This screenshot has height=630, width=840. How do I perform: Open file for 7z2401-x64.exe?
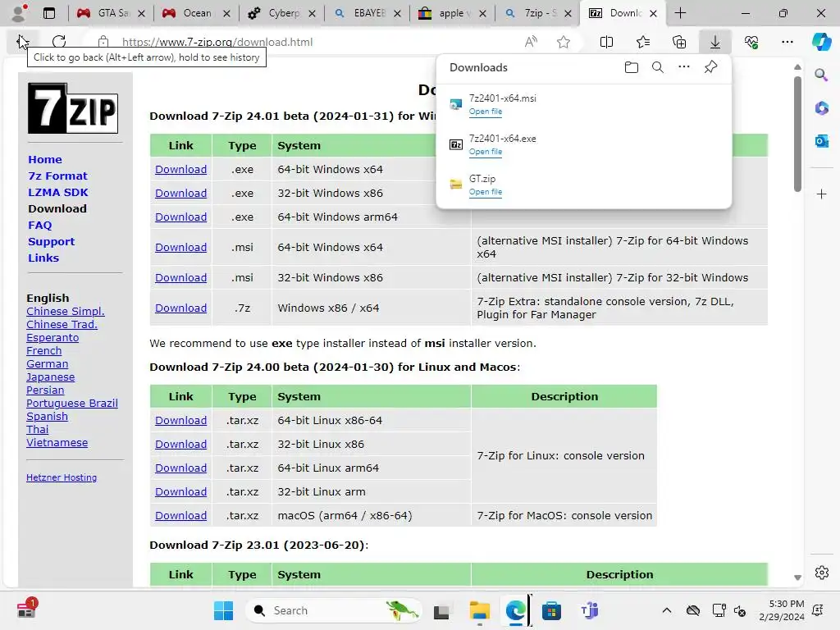coord(486,152)
